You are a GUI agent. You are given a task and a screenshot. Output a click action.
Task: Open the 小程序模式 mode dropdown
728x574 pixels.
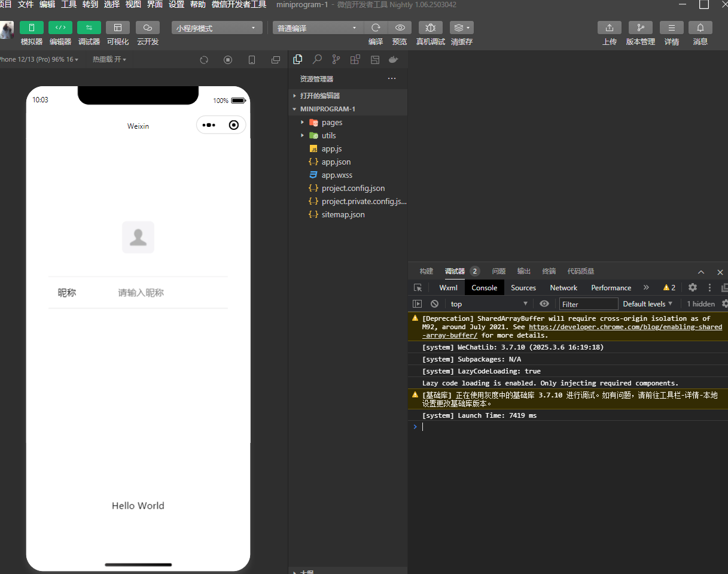[x=217, y=28]
